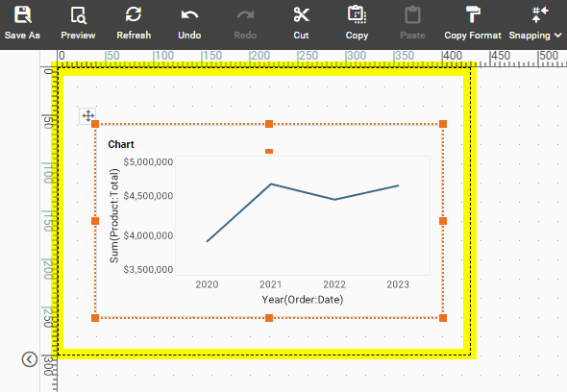Viewport: 567px width, 392px height.
Task: Click the chart's right-middle resize handle
Action: (443, 221)
